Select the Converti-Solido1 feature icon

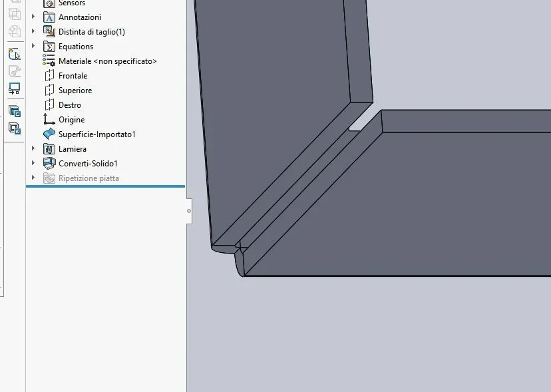click(x=49, y=164)
